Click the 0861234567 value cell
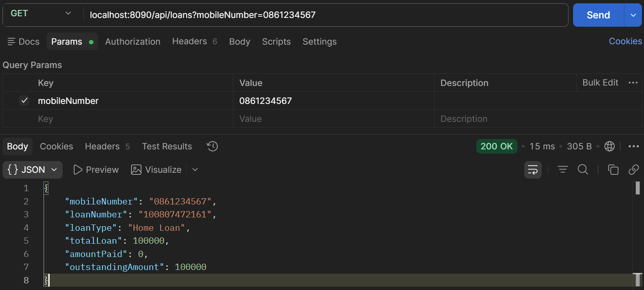Screen dimensions: 644x290 point(333,101)
